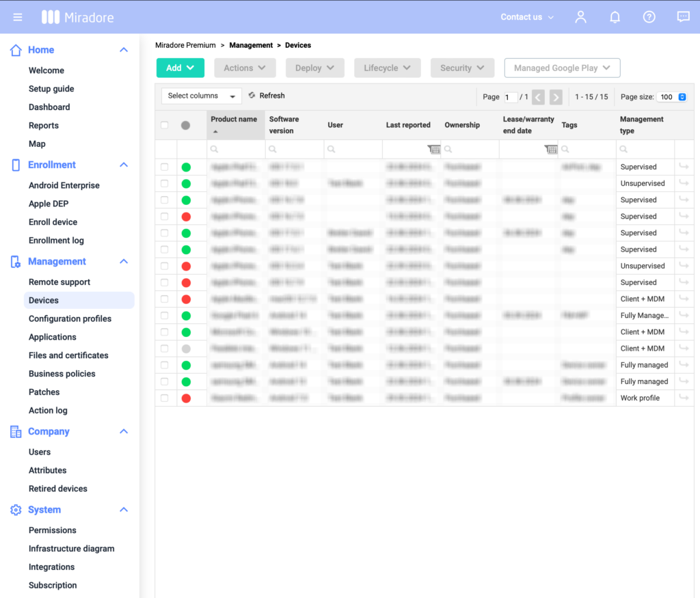Click the green Add button
Image resolution: width=700 pixels, height=598 pixels.
tap(180, 68)
